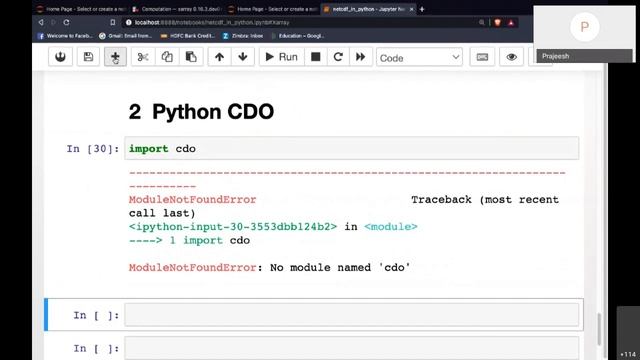Copy selected cells icon
The width and height of the screenshot is (640, 360).
(x=167, y=57)
